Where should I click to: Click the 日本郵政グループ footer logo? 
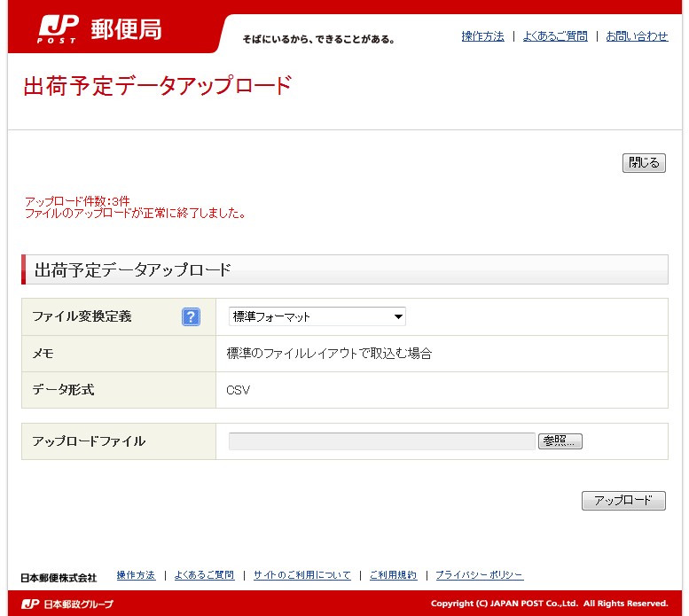(x=67, y=604)
